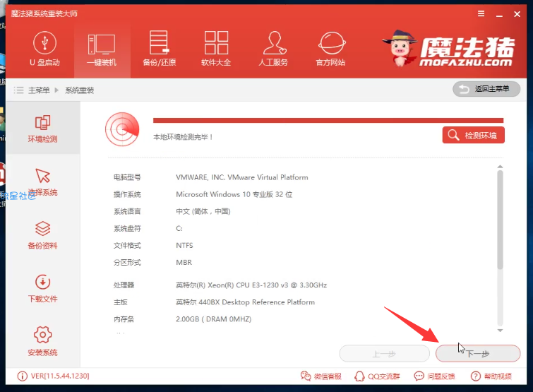The width and height of the screenshot is (533, 392).
Task: Click the magnifier icon on 检测环境
Action: click(453, 135)
